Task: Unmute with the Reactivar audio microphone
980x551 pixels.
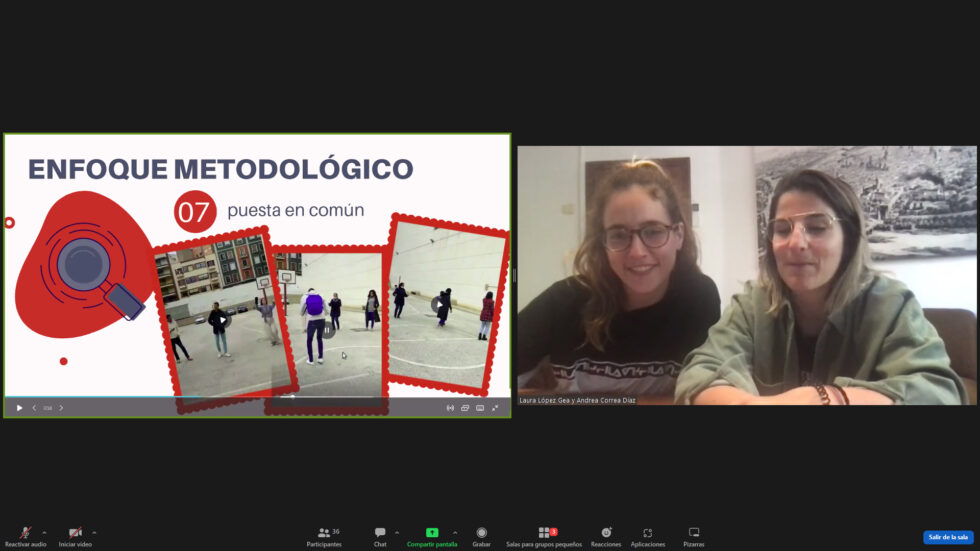Action: [25, 534]
